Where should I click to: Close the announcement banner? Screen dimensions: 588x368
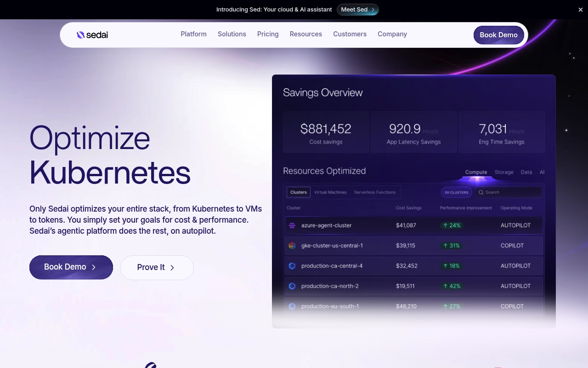(580, 10)
